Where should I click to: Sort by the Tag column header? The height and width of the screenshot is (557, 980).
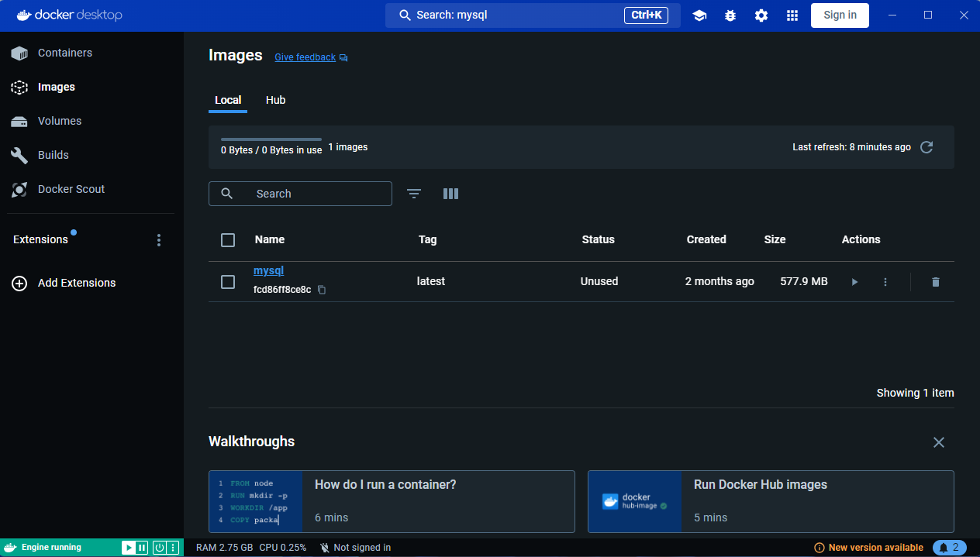coord(428,239)
